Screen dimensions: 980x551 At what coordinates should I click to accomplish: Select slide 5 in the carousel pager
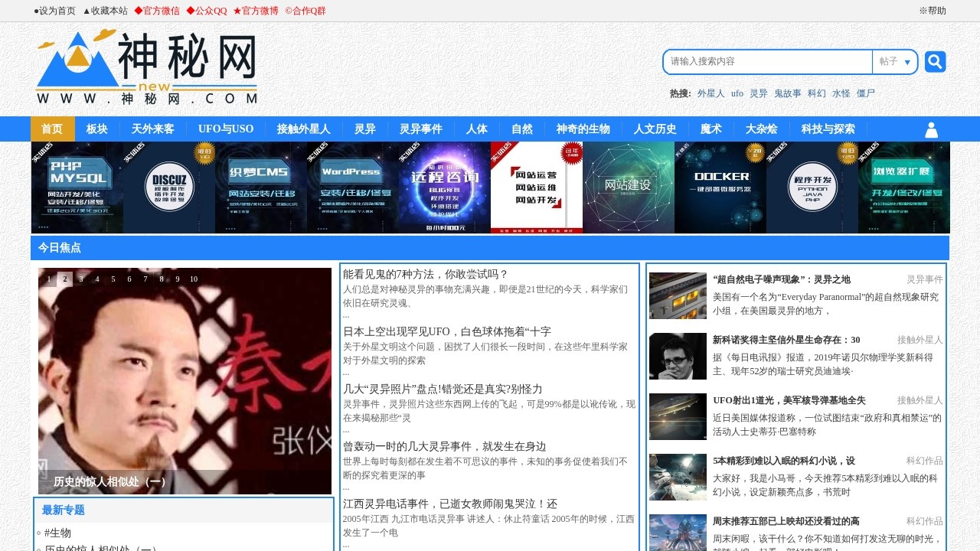[113, 279]
